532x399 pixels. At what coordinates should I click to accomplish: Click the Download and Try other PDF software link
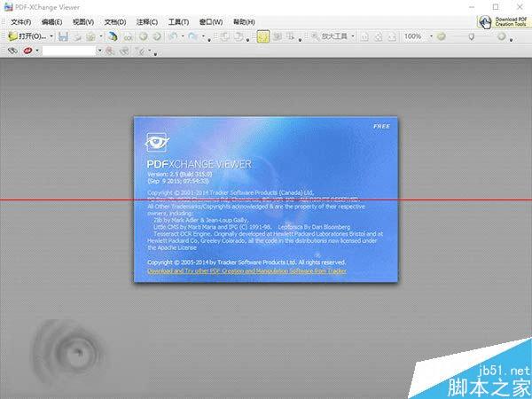pyautogui.click(x=247, y=271)
